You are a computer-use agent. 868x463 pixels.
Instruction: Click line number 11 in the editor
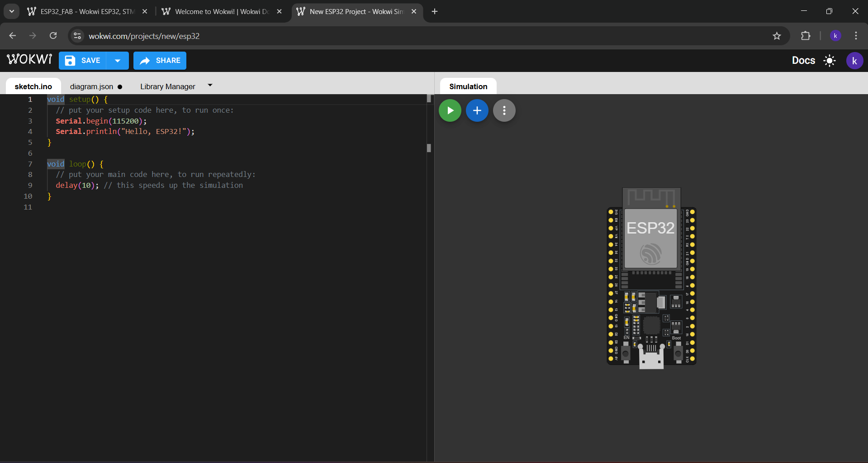pyautogui.click(x=28, y=207)
